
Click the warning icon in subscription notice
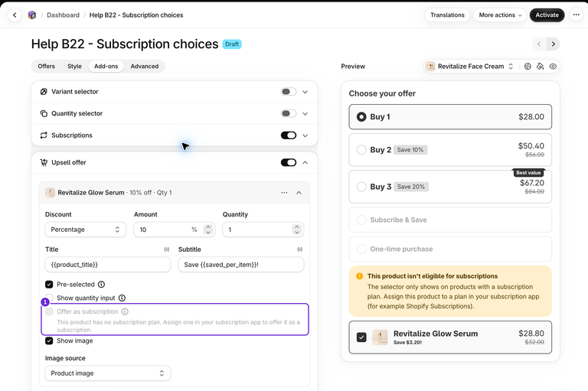coord(359,276)
